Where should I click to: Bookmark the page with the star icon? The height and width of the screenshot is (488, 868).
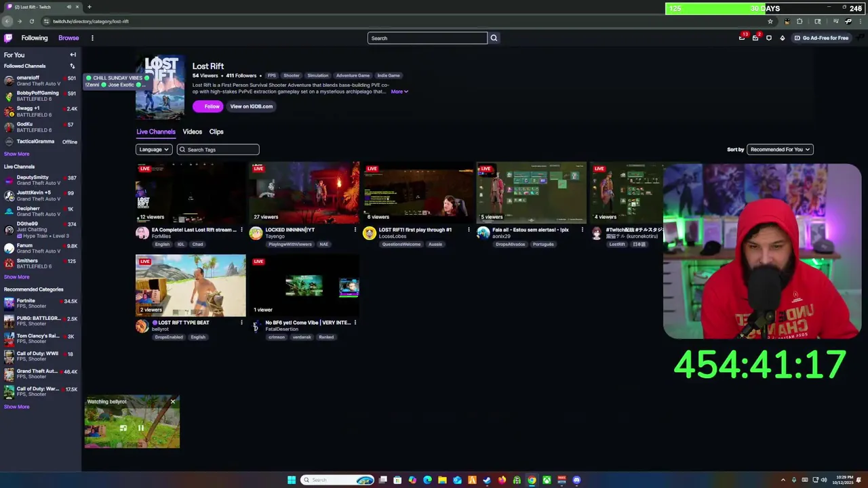770,21
